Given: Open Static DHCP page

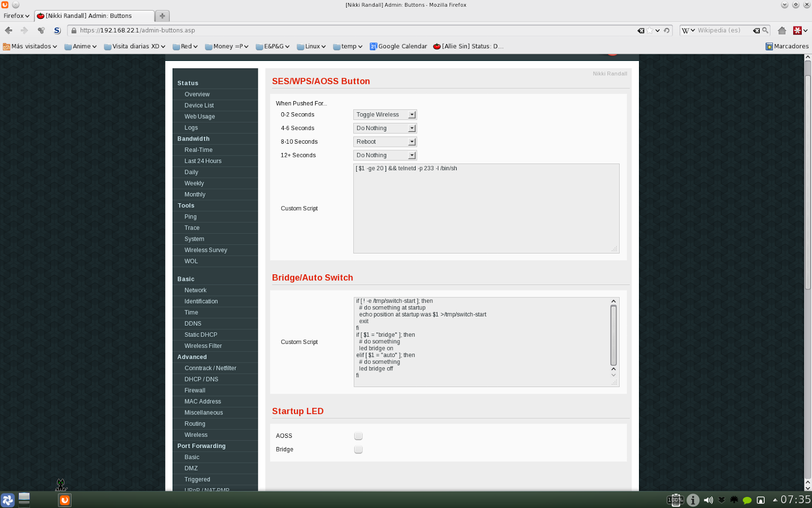Looking at the screenshot, I should pyautogui.click(x=200, y=335).
